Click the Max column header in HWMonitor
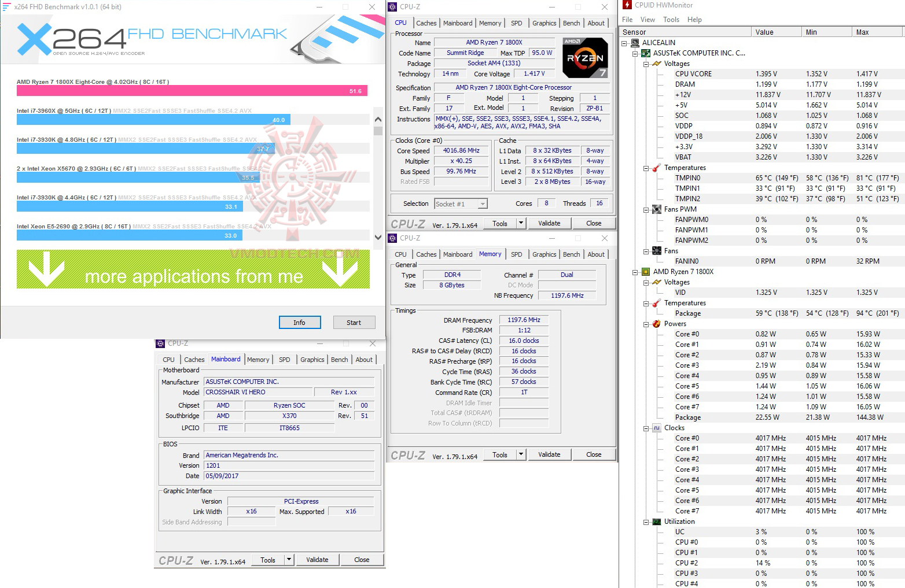Image resolution: width=905 pixels, height=588 pixels. click(878, 32)
